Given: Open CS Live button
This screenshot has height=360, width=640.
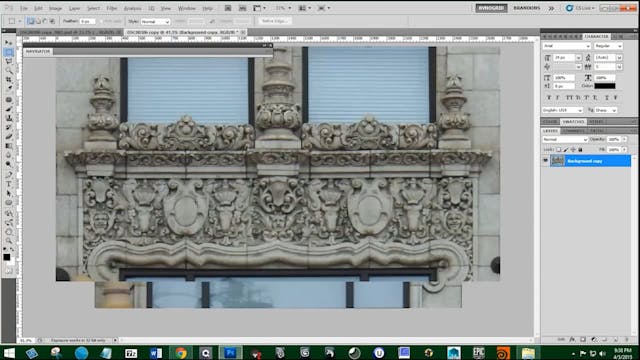Looking at the screenshot, I should [x=580, y=8].
